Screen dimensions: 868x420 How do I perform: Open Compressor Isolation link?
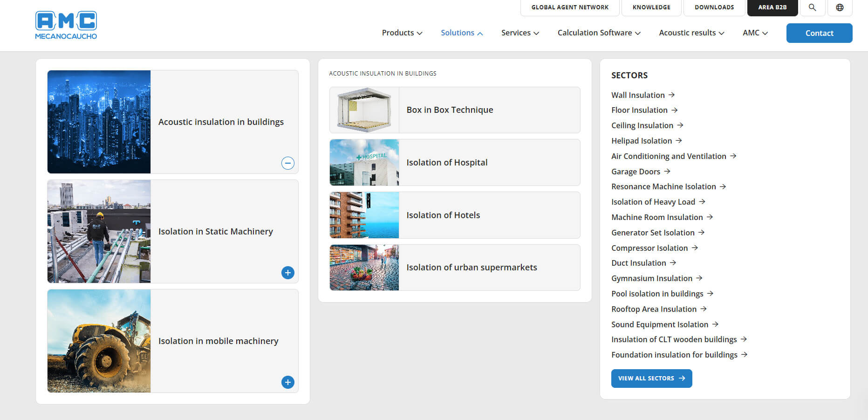tap(655, 248)
